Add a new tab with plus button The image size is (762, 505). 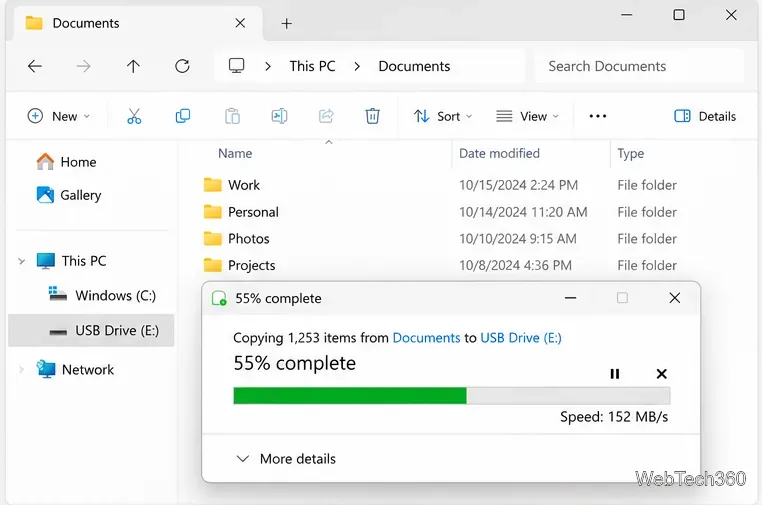coord(287,23)
